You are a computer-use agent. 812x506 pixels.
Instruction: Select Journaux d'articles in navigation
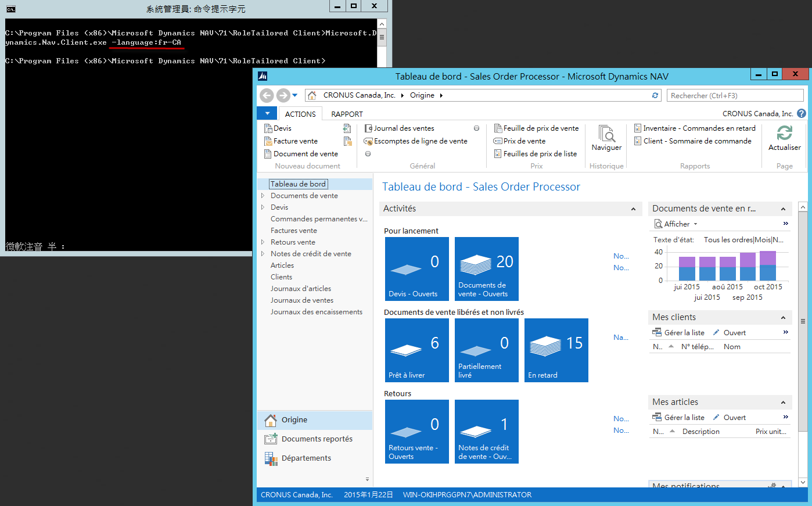coord(301,289)
